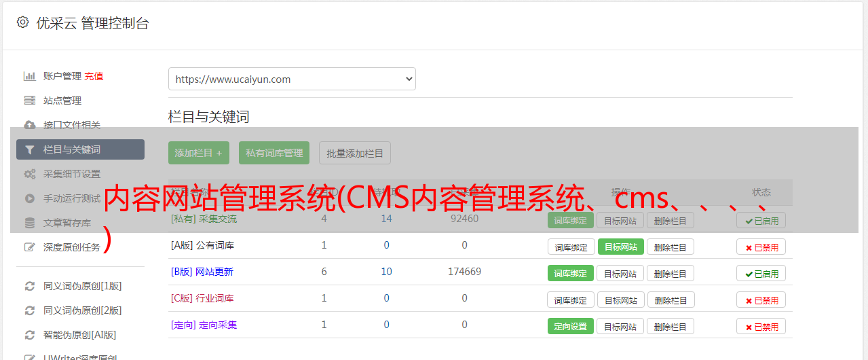
Task: Toggle 已禁用 status for 定向采集
Action: pyautogui.click(x=761, y=326)
